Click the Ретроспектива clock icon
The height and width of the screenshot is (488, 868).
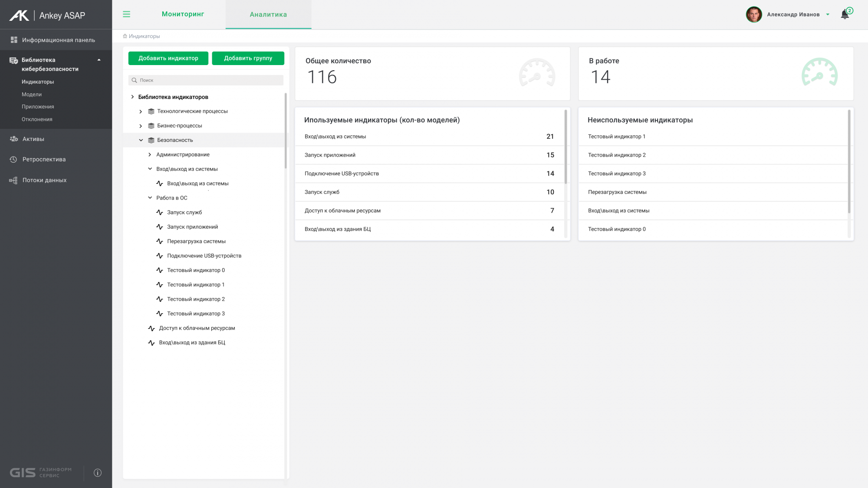[13, 160]
